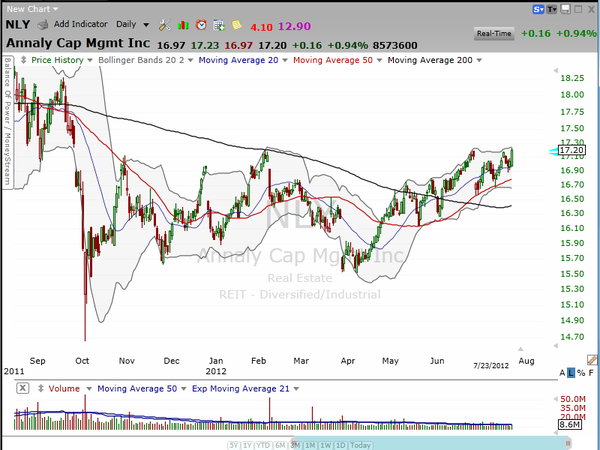Click the time range scrollbar handle
Viewport: 600px width, 450px height.
pyautogui.click(x=568, y=444)
